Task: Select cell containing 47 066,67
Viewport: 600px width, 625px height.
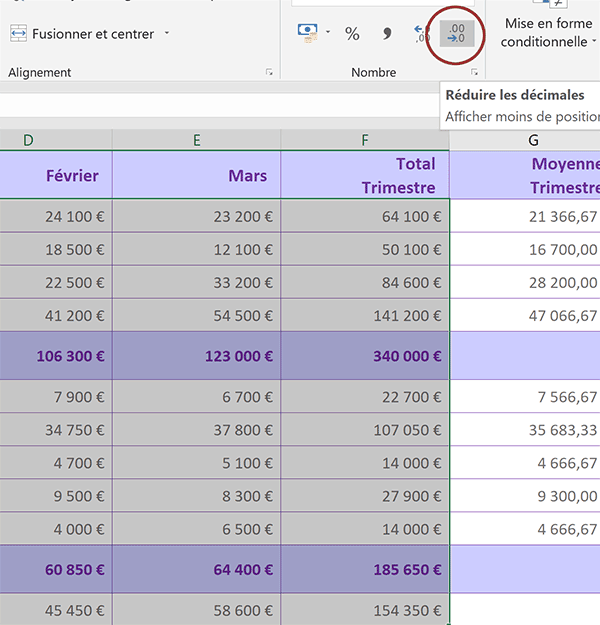Action: click(525, 315)
